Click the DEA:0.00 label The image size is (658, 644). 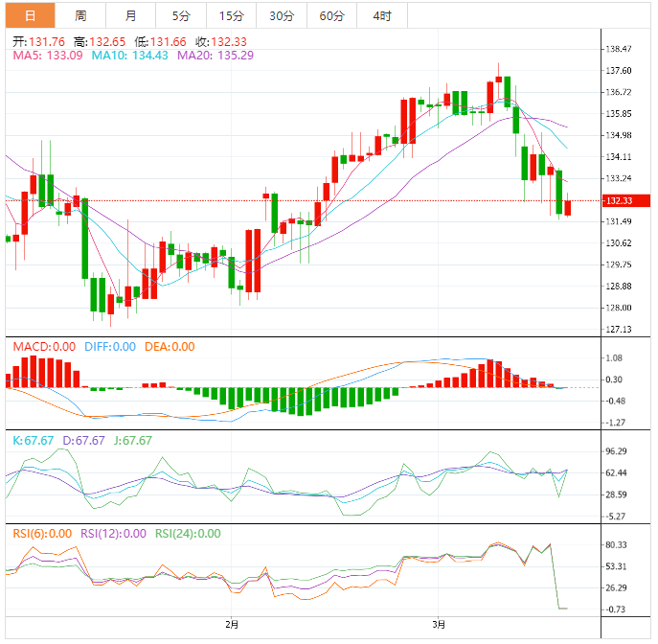[170, 347]
